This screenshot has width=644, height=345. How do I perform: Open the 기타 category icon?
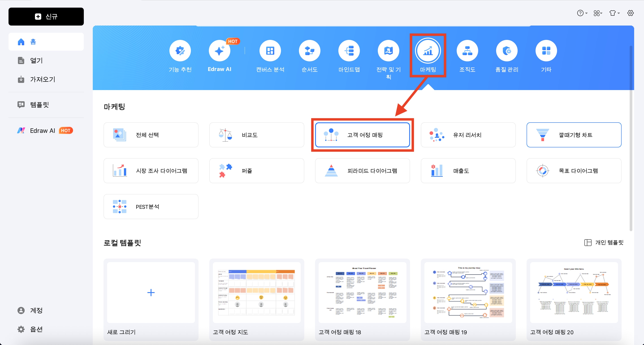546,51
